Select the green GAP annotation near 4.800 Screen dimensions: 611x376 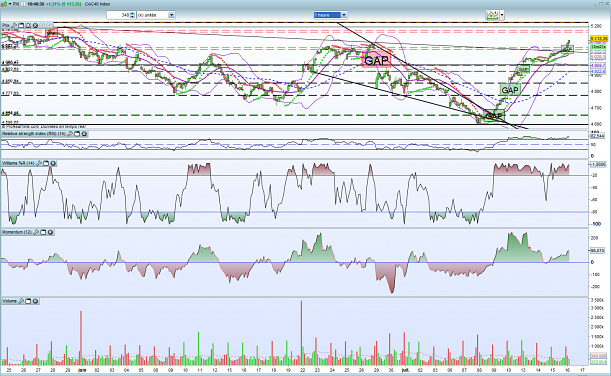510,90
